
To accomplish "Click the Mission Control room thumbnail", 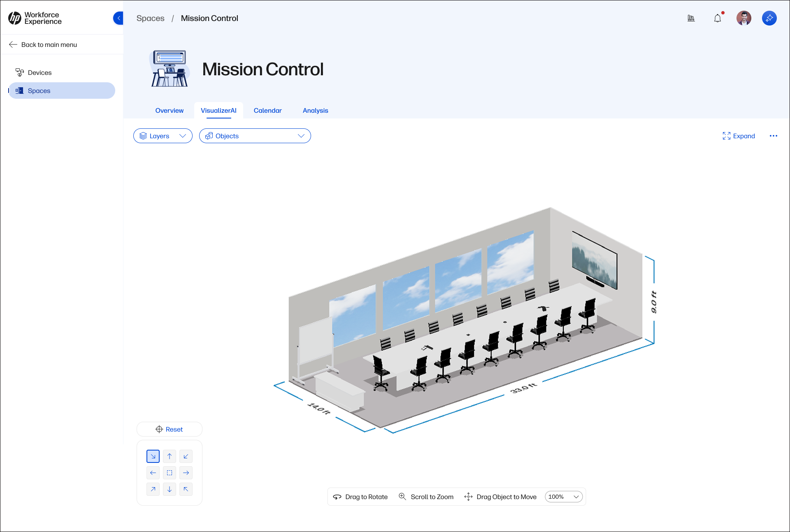I will click(x=170, y=68).
